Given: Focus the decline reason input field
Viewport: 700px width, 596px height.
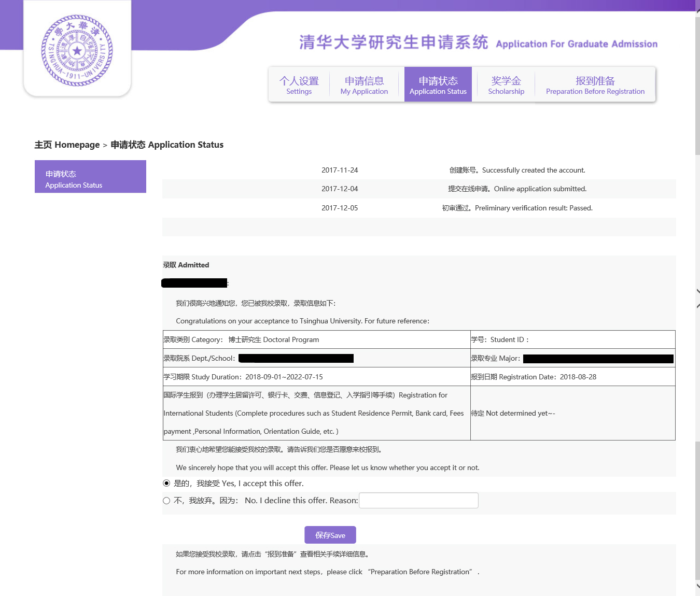Looking at the screenshot, I should click(x=418, y=501).
